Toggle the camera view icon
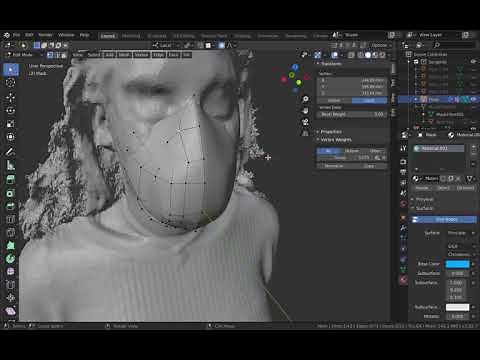This screenshot has height=360, width=480. (x=305, y=122)
